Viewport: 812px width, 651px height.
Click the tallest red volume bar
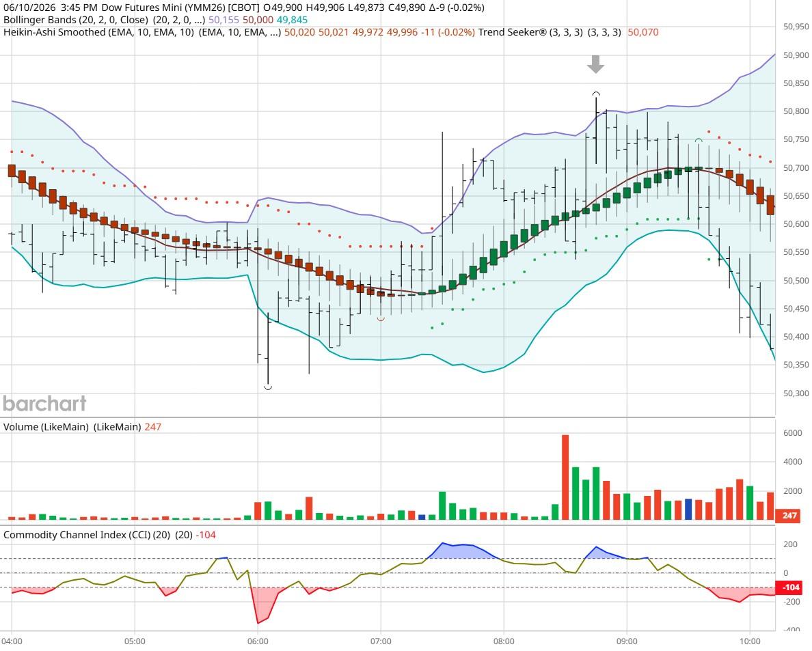click(x=565, y=477)
